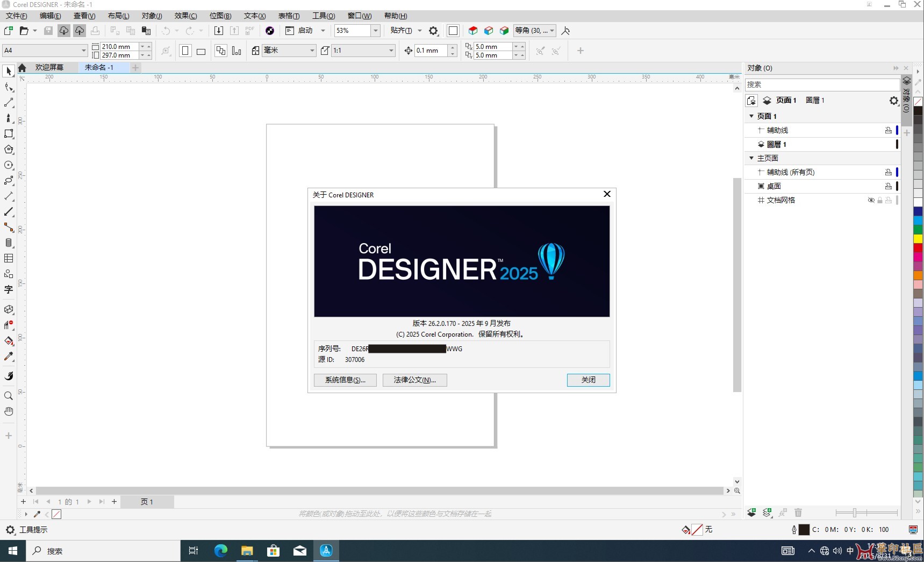Viewport: 924px width, 562px height.
Task: Toggle the layers view button in docker
Action: pyautogui.click(x=767, y=101)
